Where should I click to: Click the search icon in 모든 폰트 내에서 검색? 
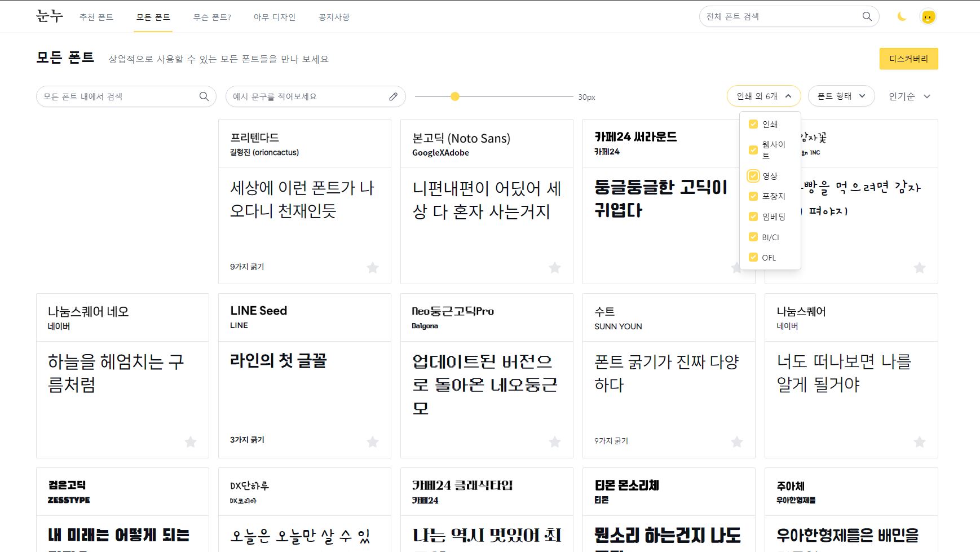pos(204,96)
